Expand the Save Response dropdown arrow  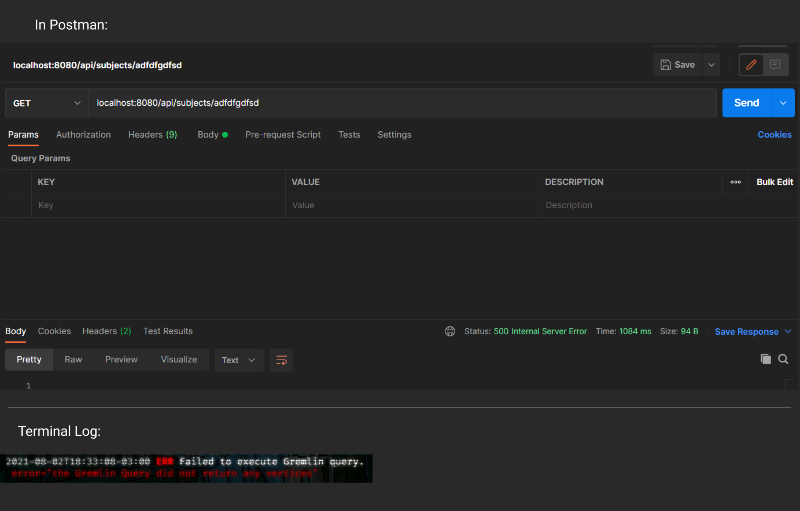click(x=788, y=331)
